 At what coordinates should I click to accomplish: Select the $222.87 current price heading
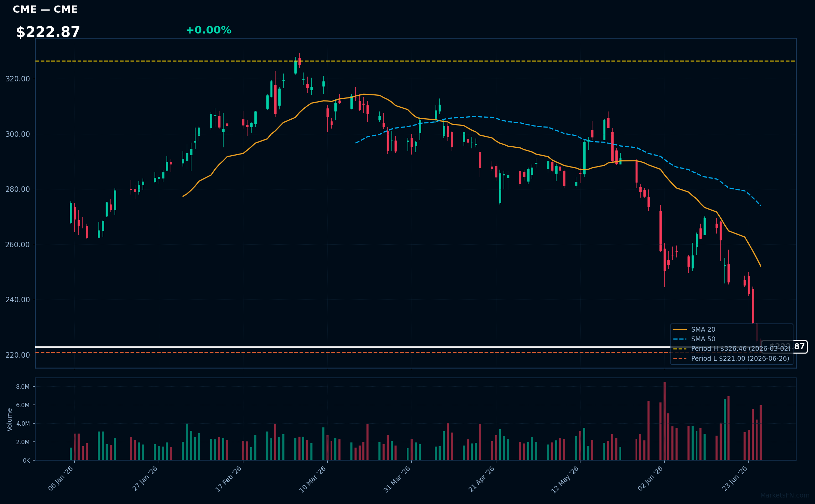[x=48, y=32]
